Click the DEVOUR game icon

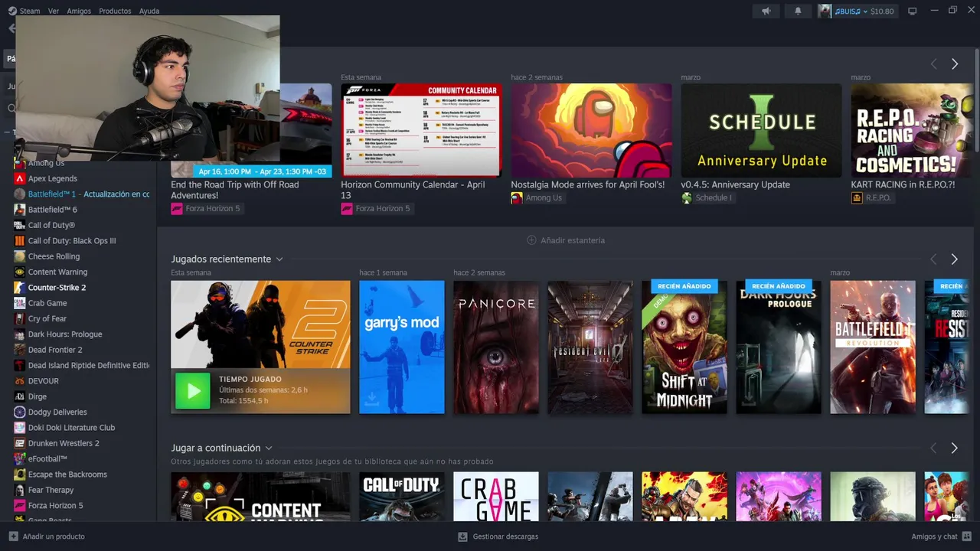coord(20,380)
